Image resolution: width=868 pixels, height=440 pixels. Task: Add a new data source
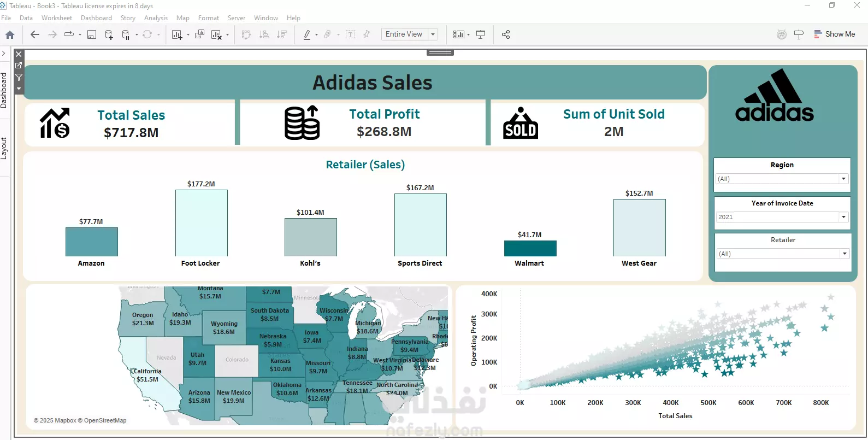(x=109, y=34)
